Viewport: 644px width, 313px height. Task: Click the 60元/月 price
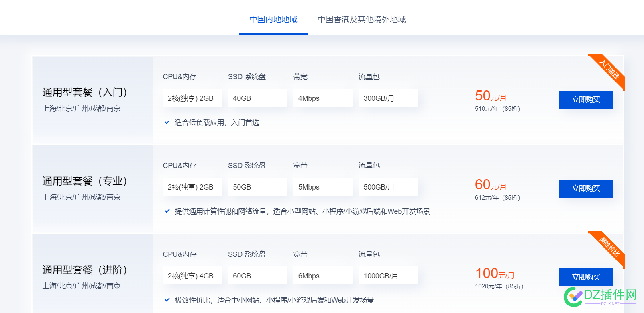tap(491, 185)
